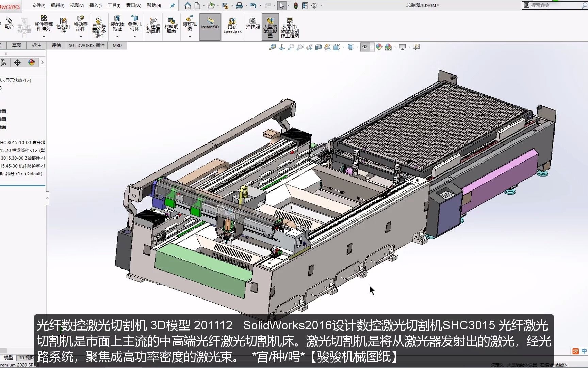The width and height of the screenshot is (588, 368).
Task: Open View Orientation dropdown arrow
Action: tap(343, 47)
